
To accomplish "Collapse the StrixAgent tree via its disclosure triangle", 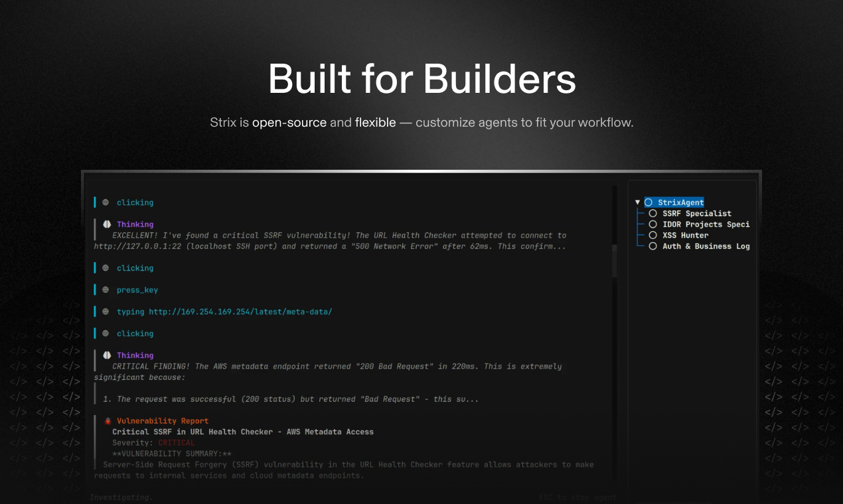I will [x=637, y=202].
